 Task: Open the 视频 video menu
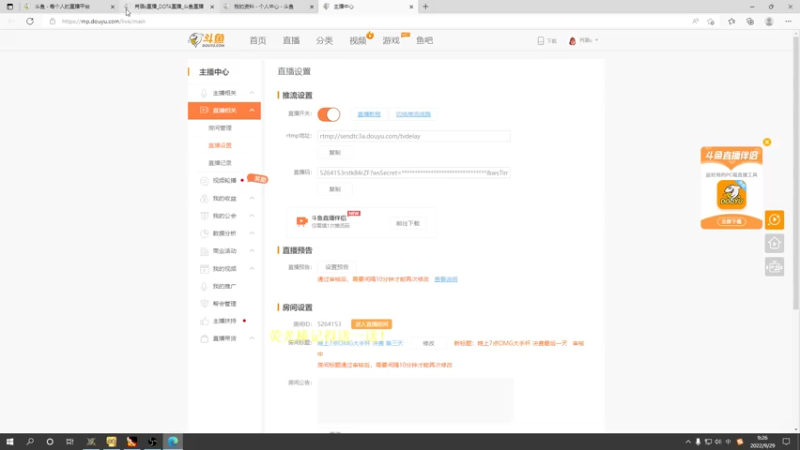tap(358, 40)
